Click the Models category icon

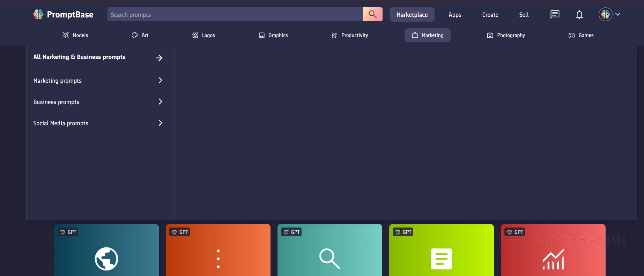[x=66, y=35]
